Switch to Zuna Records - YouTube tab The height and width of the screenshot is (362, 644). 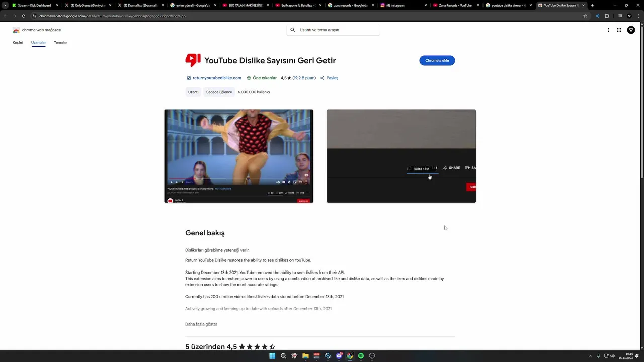[x=455, y=5]
